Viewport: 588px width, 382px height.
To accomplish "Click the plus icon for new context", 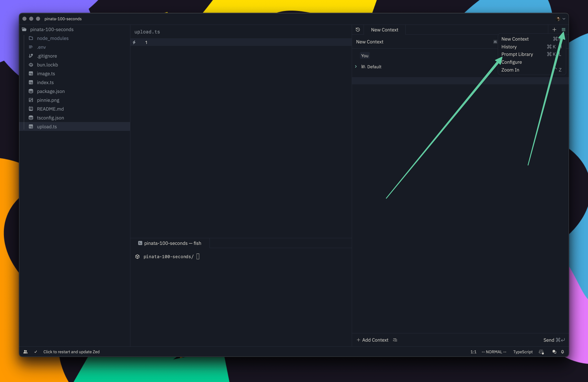I will pos(554,30).
